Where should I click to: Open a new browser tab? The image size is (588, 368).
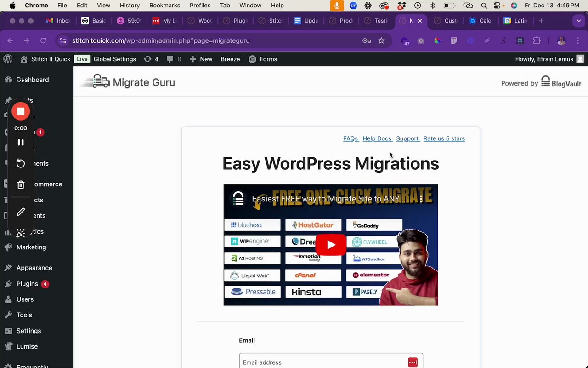coord(541,21)
